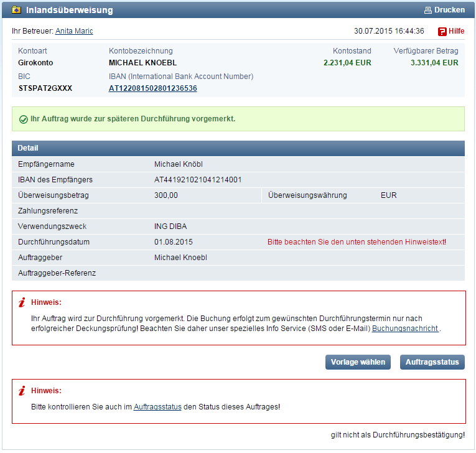Click the Überweisungswährung label

point(307,195)
